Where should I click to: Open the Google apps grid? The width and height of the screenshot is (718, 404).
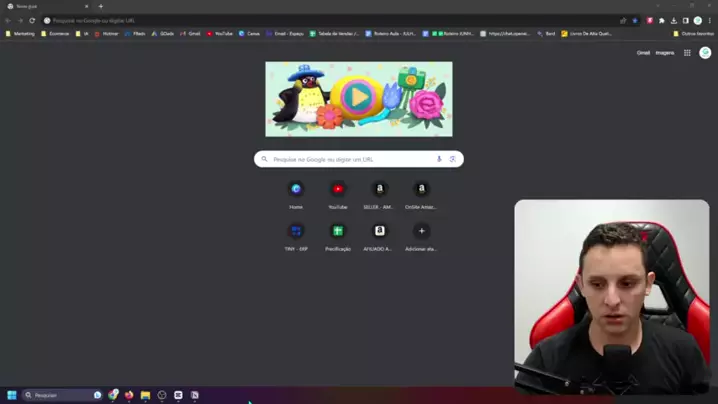687,53
